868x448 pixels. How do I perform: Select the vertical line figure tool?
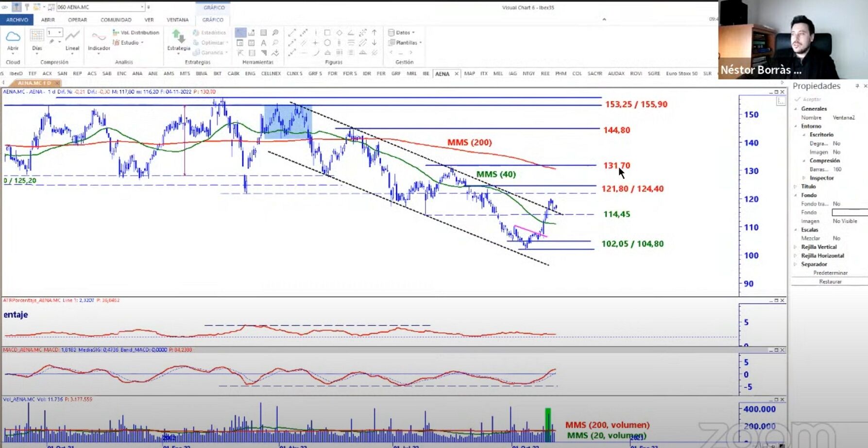pyautogui.click(x=316, y=33)
